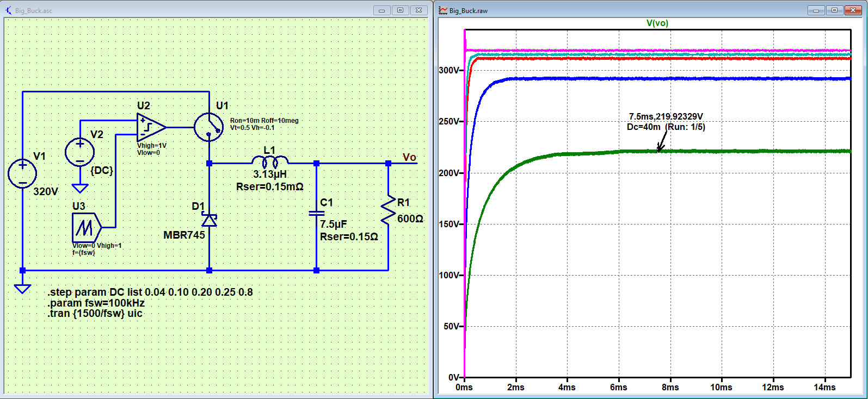Maximize the Big_Buck.raw window
The height and width of the screenshot is (399, 868).
click(834, 10)
